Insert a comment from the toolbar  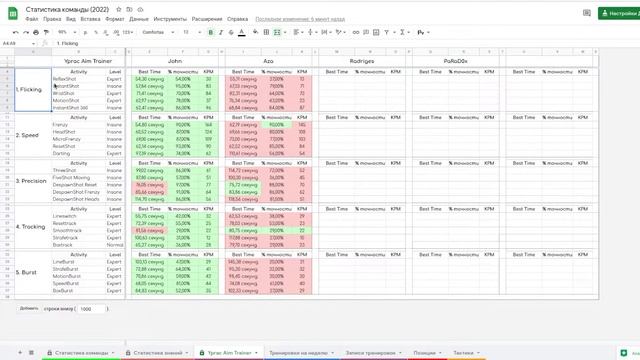pos(366,32)
